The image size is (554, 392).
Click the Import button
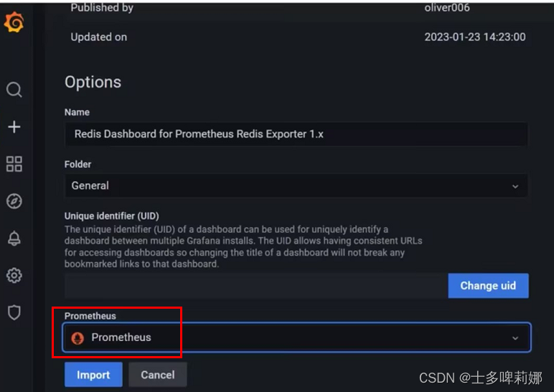pyautogui.click(x=93, y=374)
